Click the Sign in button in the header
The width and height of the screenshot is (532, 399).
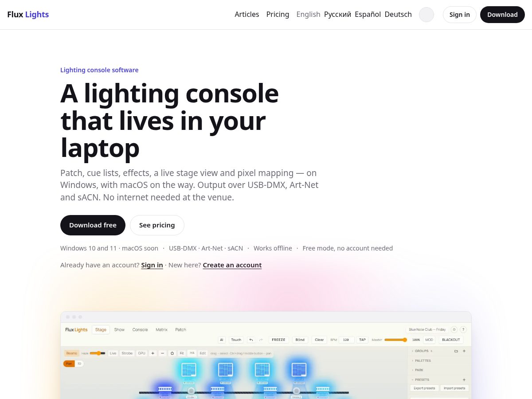[x=460, y=15]
